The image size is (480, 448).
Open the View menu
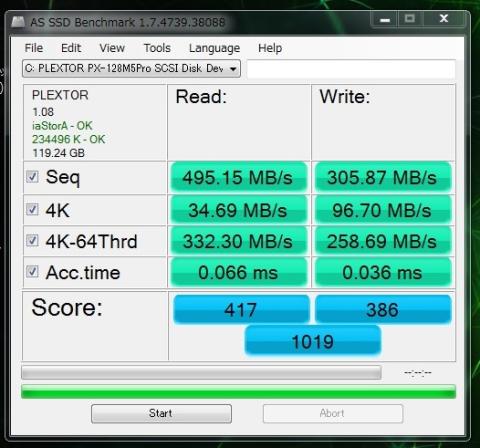tap(112, 48)
